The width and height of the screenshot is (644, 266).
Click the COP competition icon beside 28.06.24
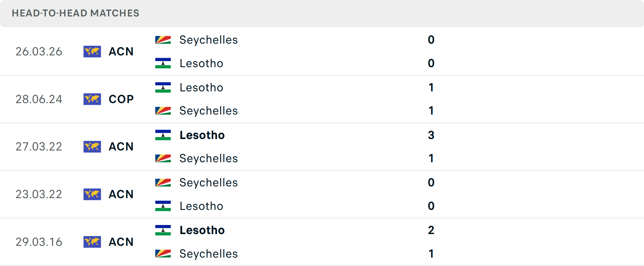tap(92, 99)
